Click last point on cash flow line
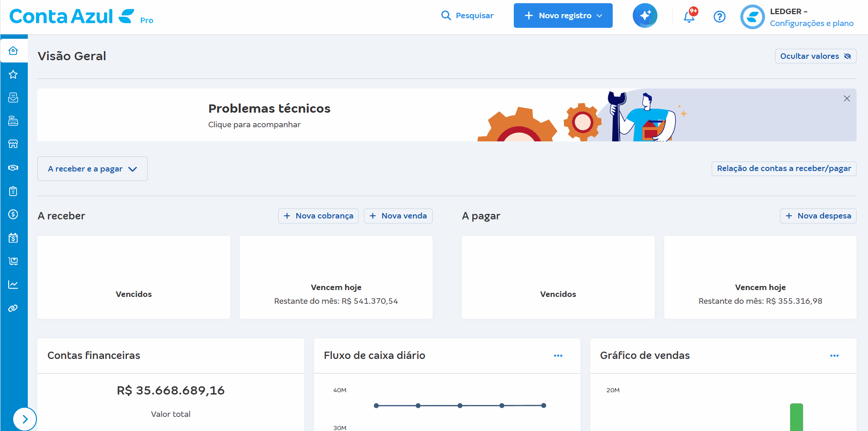The width and height of the screenshot is (868, 431). pyautogui.click(x=543, y=405)
